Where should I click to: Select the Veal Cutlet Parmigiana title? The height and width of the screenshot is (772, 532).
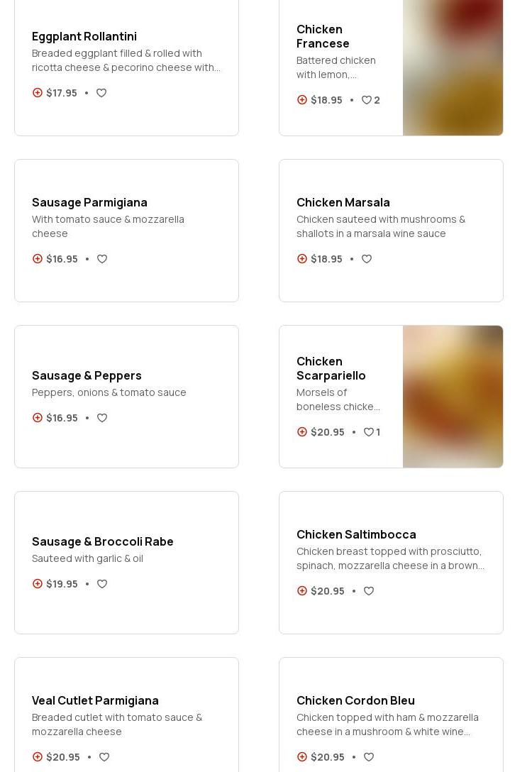(95, 700)
